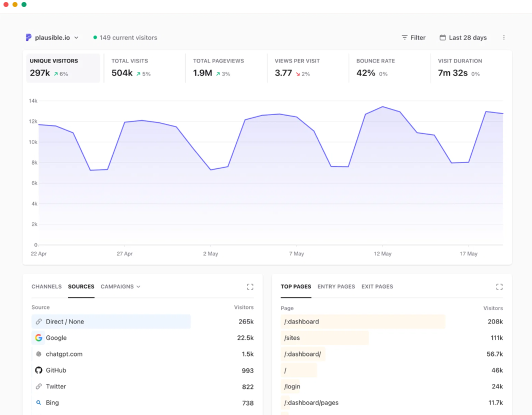Viewport: 532px width, 415px height.
Task: Click the green up arrow next to 5%
Action: coord(138,73)
